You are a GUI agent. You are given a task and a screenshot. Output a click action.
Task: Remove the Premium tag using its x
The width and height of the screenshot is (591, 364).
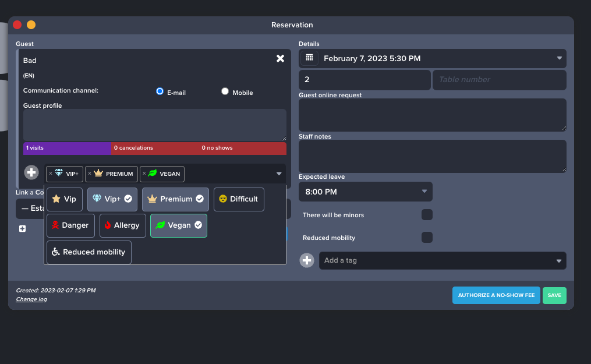point(89,174)
